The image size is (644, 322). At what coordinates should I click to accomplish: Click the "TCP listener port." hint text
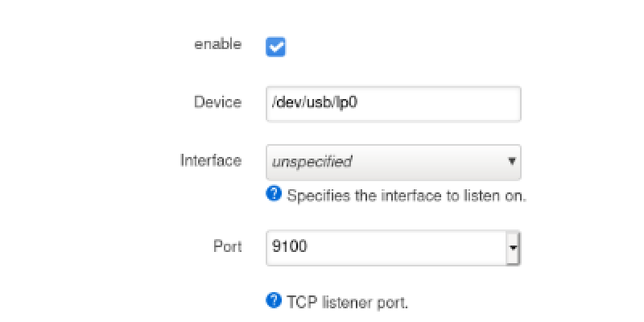(x=348, y=302)
